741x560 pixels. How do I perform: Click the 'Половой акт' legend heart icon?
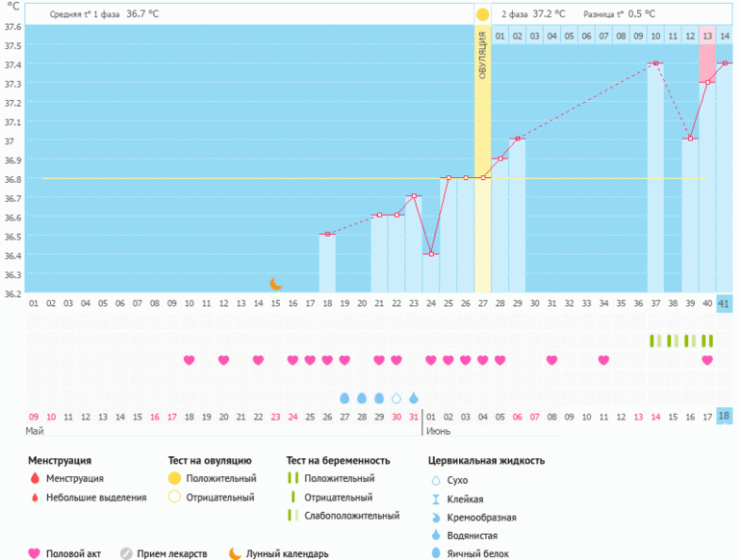click(x=35, y=553)
